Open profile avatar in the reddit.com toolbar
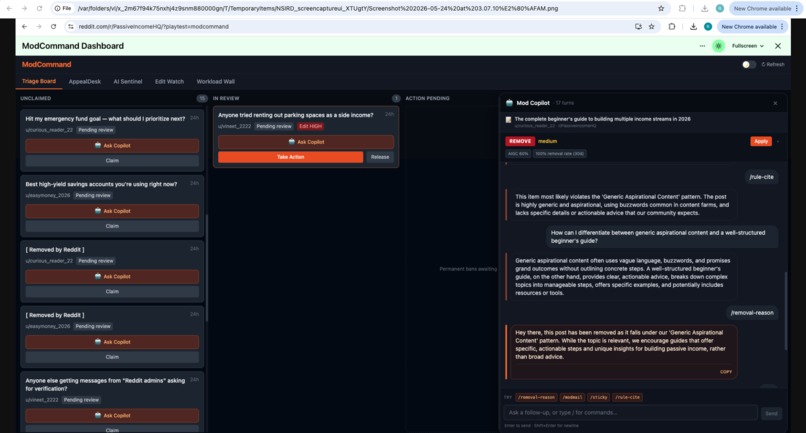The width and height of the screenshot is (806, 433). point(708,27)
